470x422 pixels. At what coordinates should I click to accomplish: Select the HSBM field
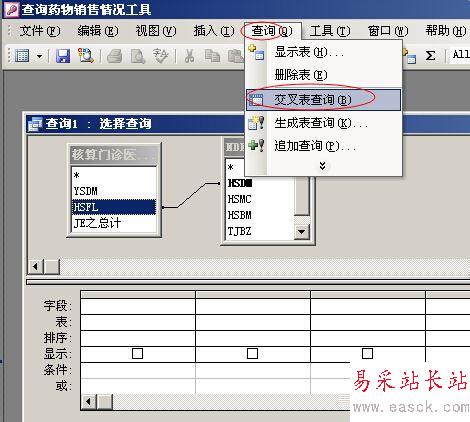(x=260, y=215)
